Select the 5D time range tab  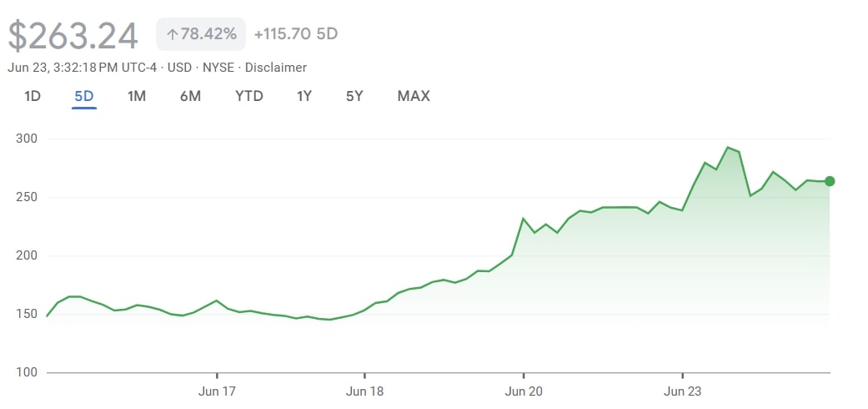84,96
